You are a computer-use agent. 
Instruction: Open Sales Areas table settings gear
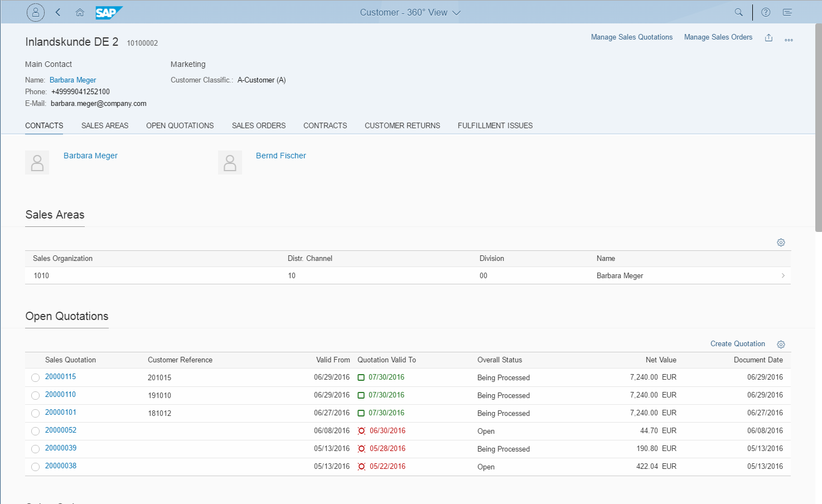(x=781, y=243)
